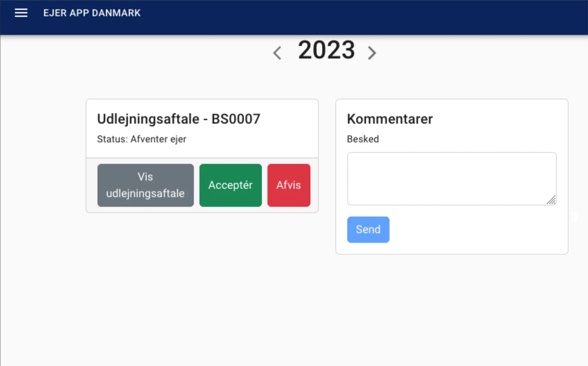
Task: Click the "Besked" label above the comment box
Action: tap(362, 139)
